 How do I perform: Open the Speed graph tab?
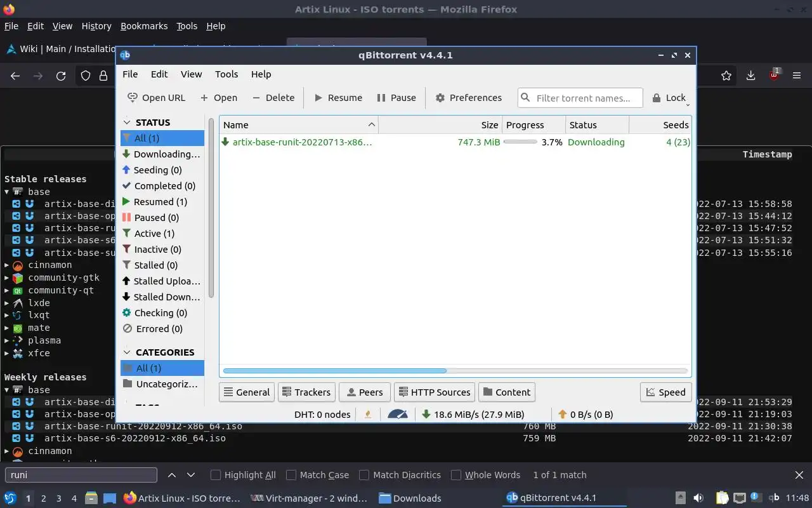pos(665,392)
